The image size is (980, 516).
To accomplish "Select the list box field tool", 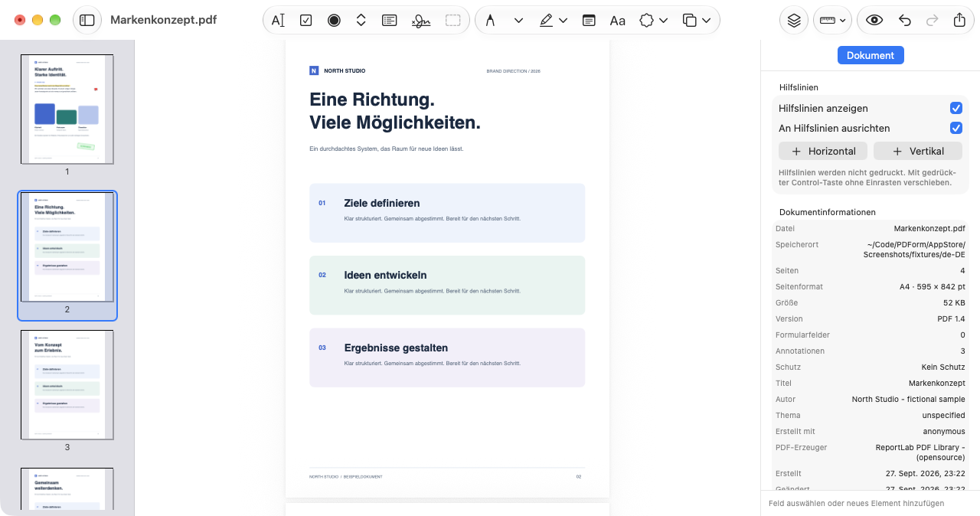I will pyautogui.click(x=389, y=21).
